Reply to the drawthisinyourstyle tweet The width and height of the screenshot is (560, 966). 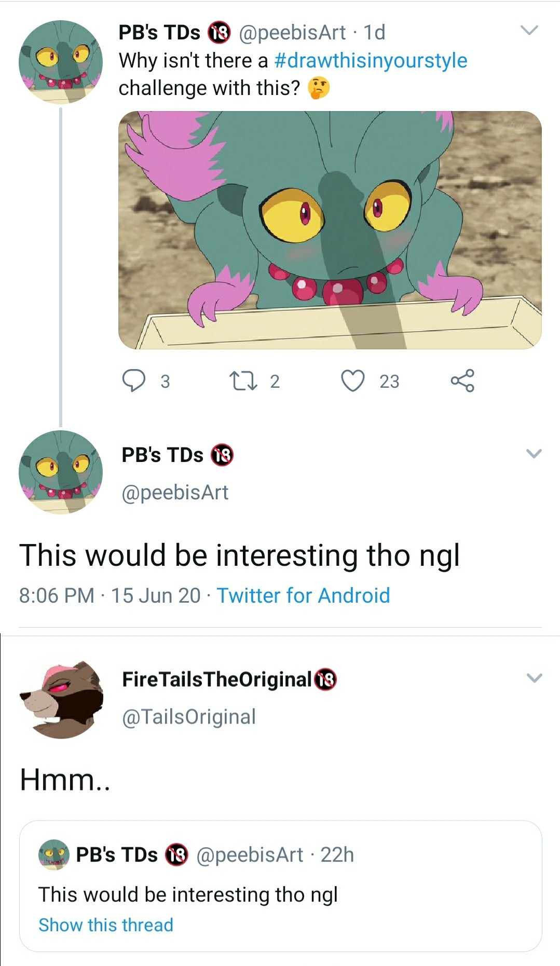(134, 380)
